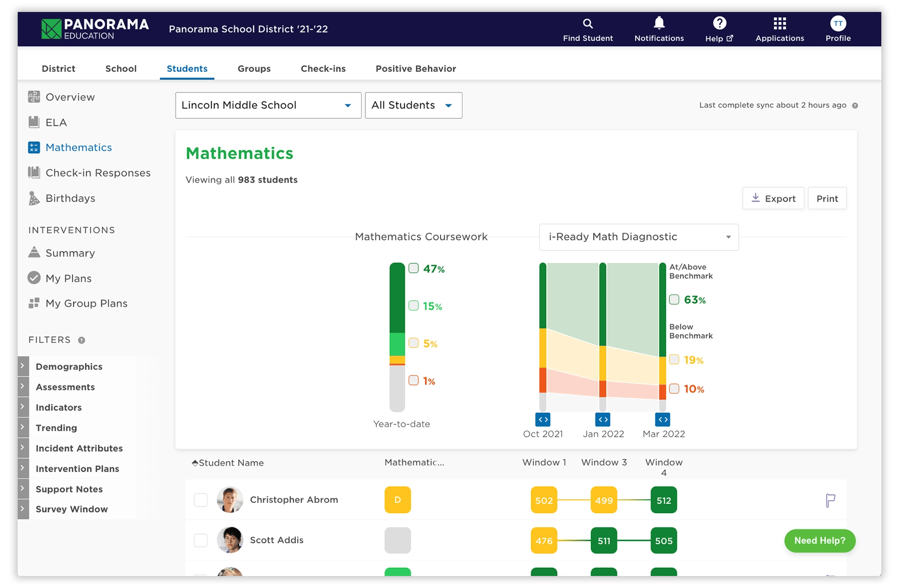Click the Jan 2022 window arrows icon
Image resolution: width=899 pixels, height=588 pixels.
pos(603,419)
